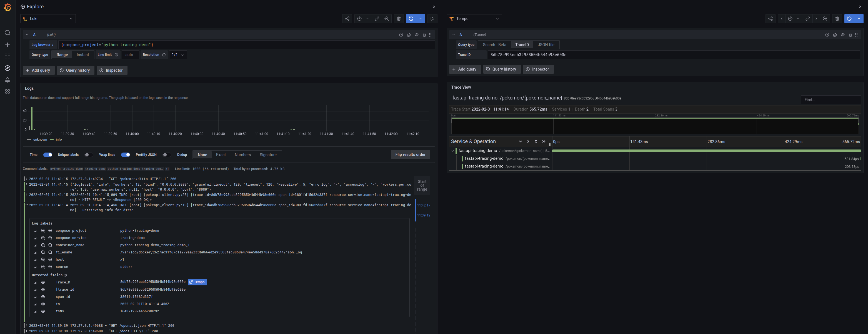Enable the Unique labels toggle
Viewport: 868px width, 334px height.
click(89, 155)
